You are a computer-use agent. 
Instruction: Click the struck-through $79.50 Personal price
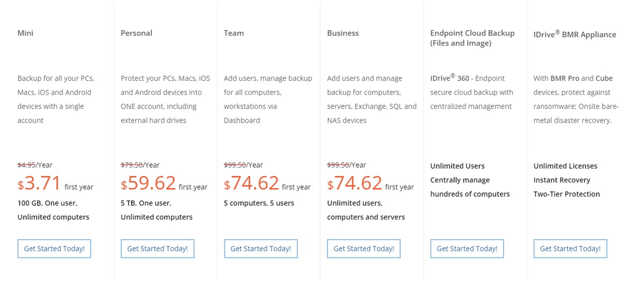pyautogui.click(x=132, y=165)
